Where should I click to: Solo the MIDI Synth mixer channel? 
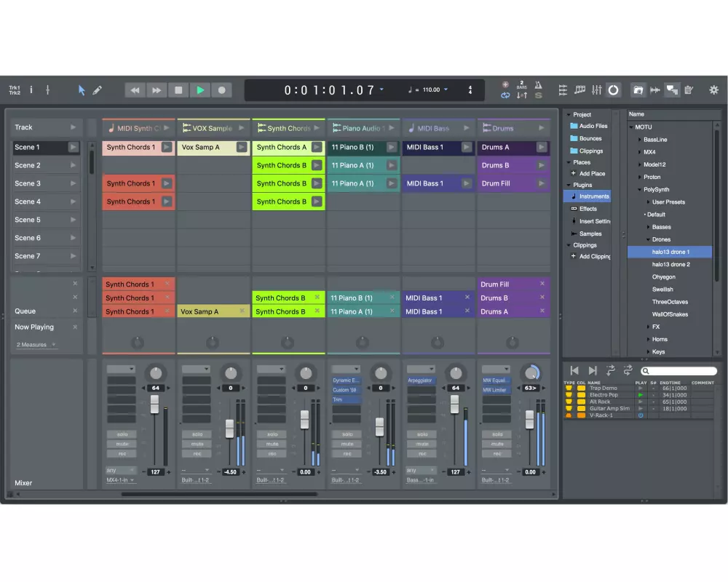122,434
